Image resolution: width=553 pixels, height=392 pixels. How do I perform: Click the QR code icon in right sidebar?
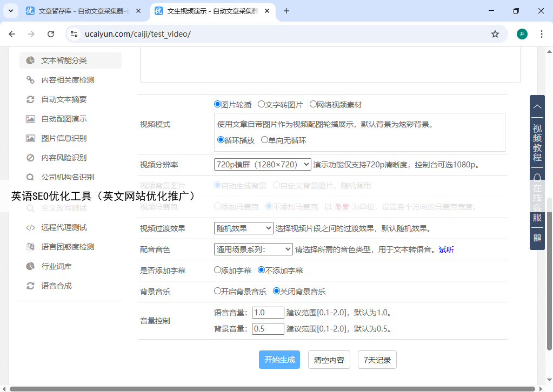click(537, 238)
